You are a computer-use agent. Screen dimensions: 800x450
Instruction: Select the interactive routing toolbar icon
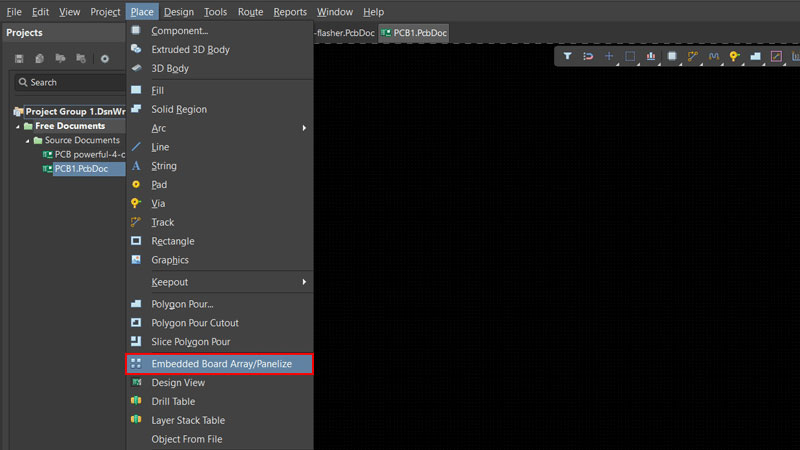point(693,57)
